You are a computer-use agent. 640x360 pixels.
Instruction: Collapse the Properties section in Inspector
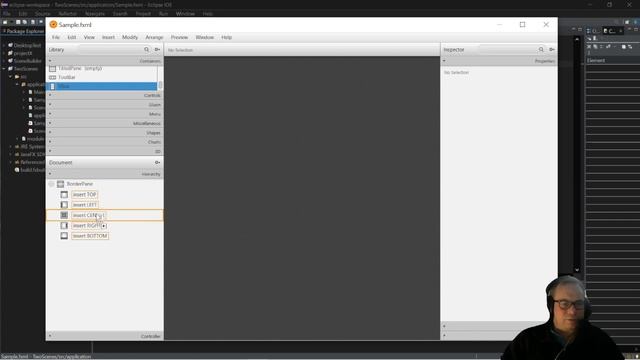tap(499, 61)
